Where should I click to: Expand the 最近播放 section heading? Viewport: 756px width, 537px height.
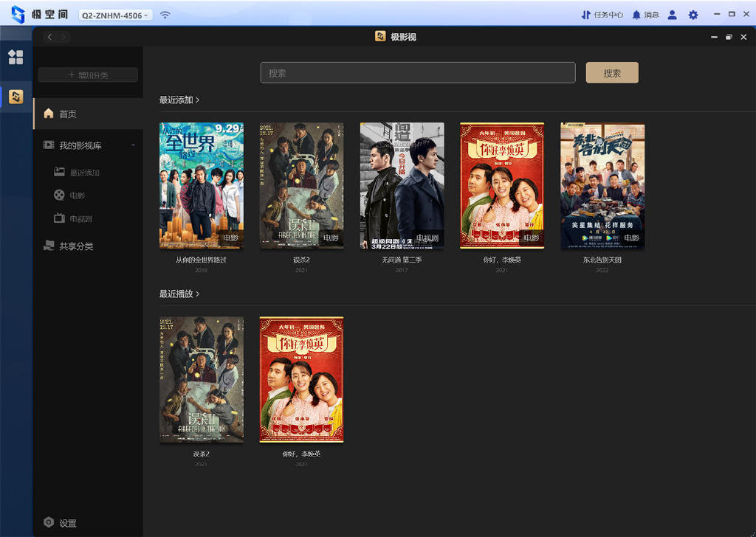pyautogui.click(x=179, y=294)
